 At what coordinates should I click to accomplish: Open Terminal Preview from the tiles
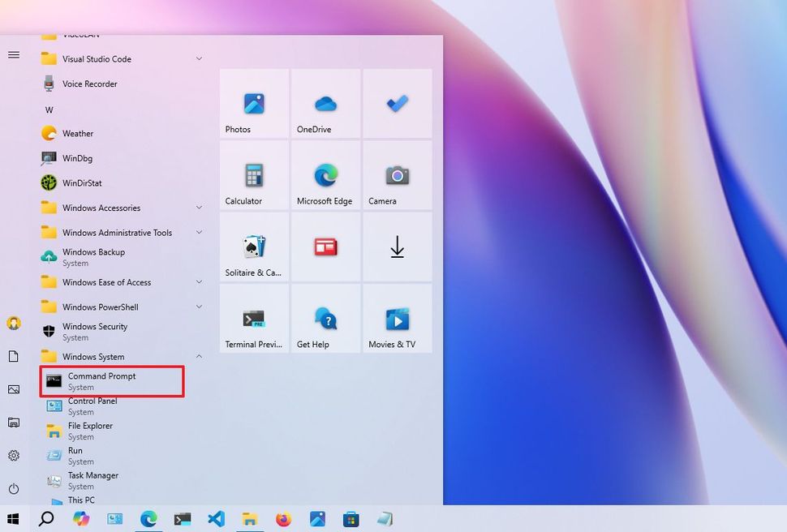pyautogui.click(x=253, y=318)
